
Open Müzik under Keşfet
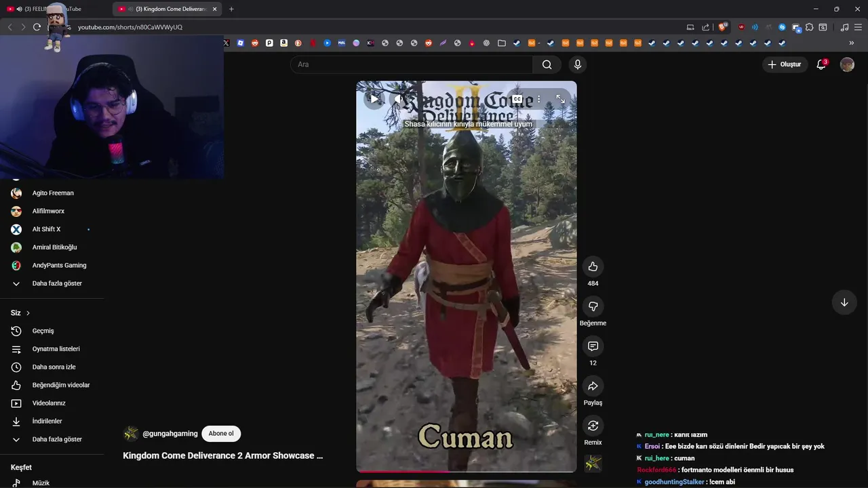[x=52, y=483]
